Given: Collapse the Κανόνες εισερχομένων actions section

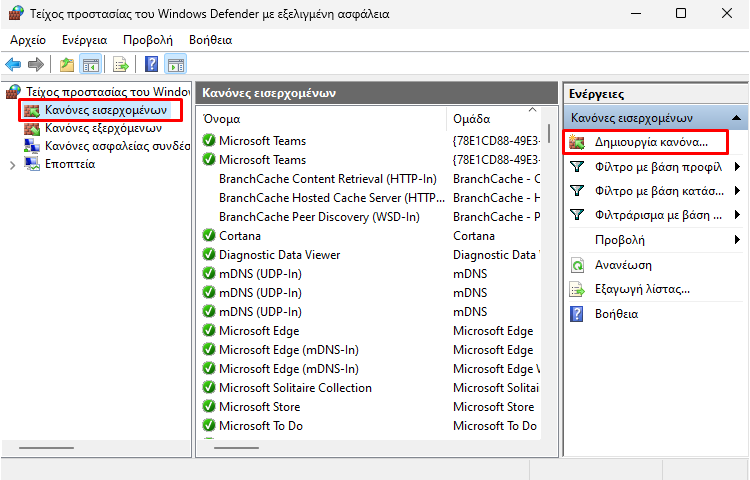Looking at the screenshot, I should (x=737, y=118).
